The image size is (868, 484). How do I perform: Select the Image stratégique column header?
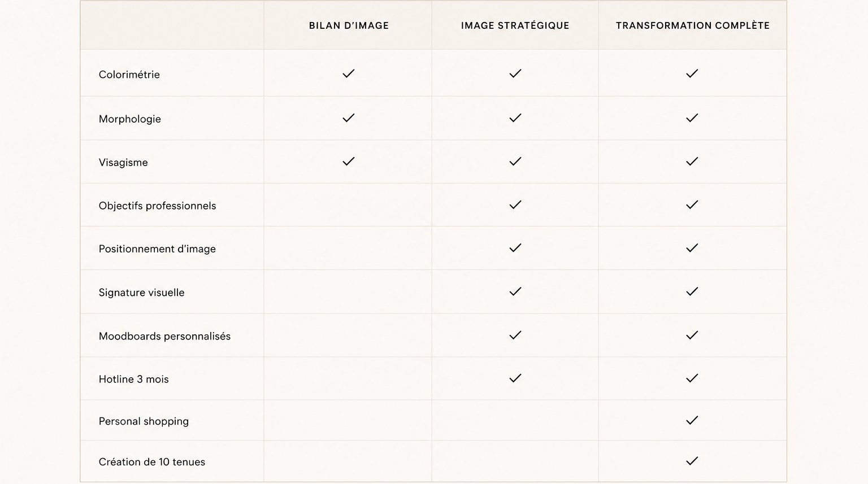coord(515,25)
